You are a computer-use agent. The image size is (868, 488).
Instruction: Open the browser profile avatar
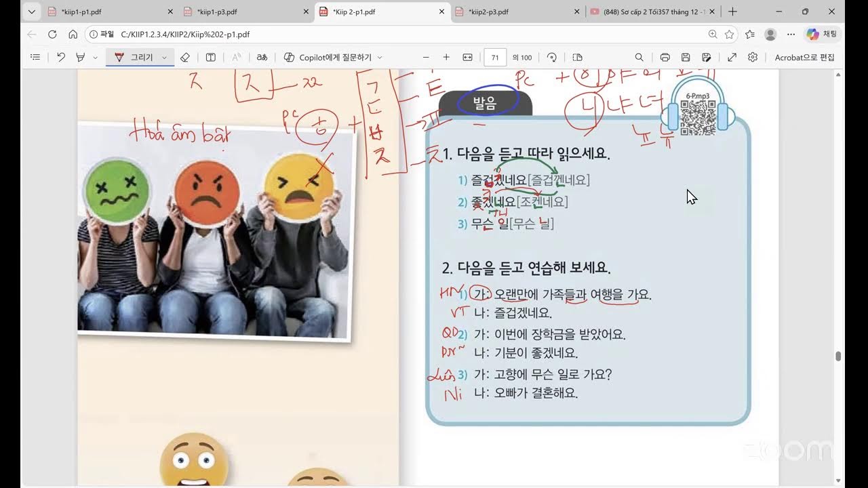pyautogui.click(x=770, y=34)
